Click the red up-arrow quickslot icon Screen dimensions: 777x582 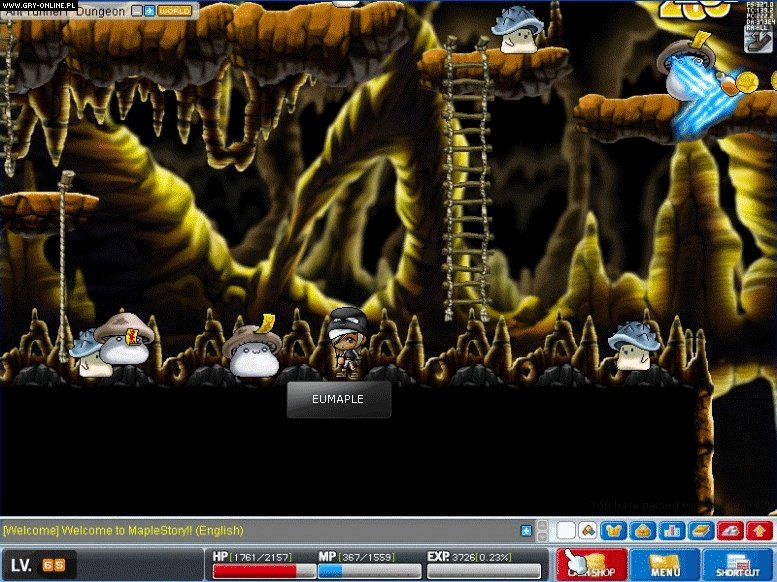coord(759,530)
